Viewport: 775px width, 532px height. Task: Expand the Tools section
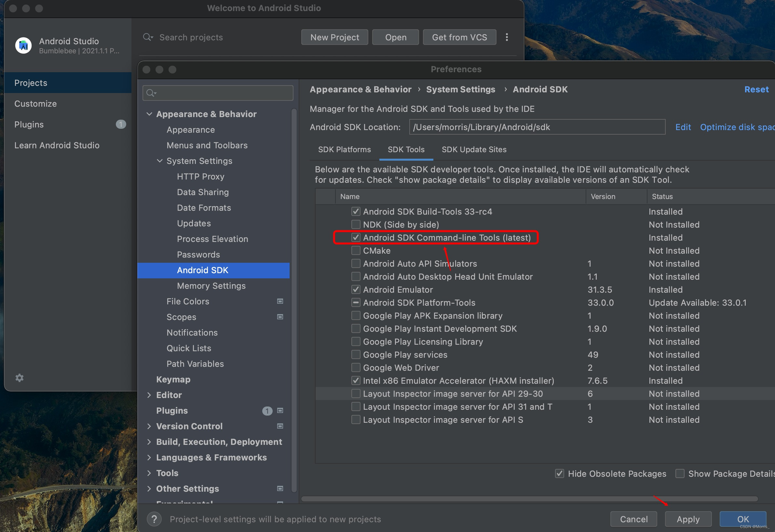coord(149,473)
